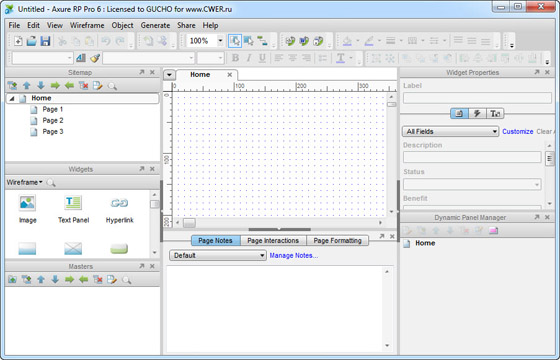The width and height of the screenshot is (560, 360).
Task: Switch to the Page Notes tab
Action: click(215, 241)
